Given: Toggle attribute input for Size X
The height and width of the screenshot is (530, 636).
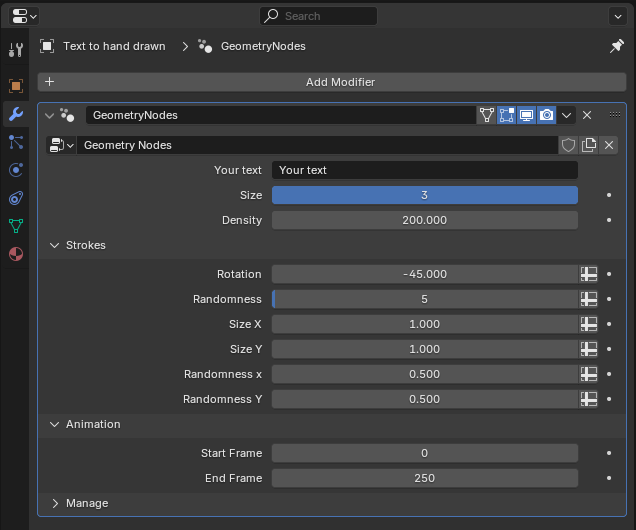Looking at the screenshot, I should 589,324.
